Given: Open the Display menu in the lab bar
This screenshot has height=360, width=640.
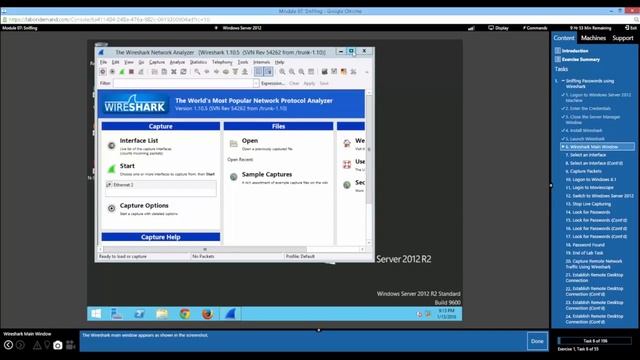Looking at the screenshot, I should (498, 28).
